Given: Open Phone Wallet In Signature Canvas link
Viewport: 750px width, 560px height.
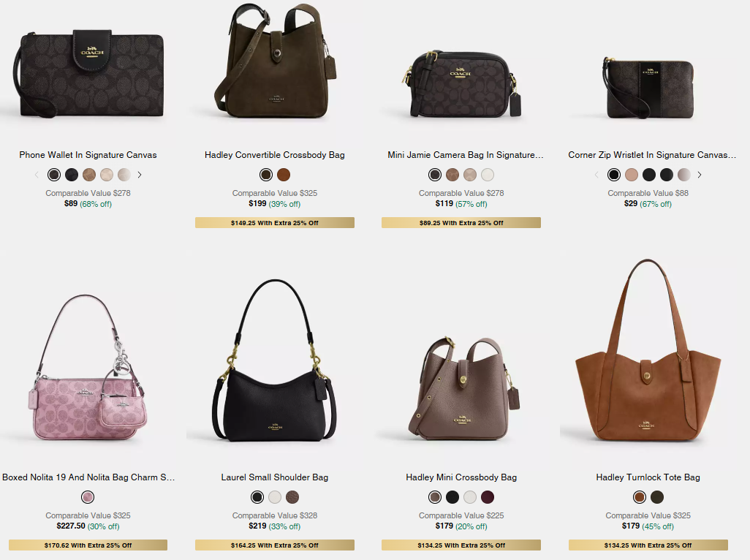Looking at the screenshot, I should [x=88, y=155].
